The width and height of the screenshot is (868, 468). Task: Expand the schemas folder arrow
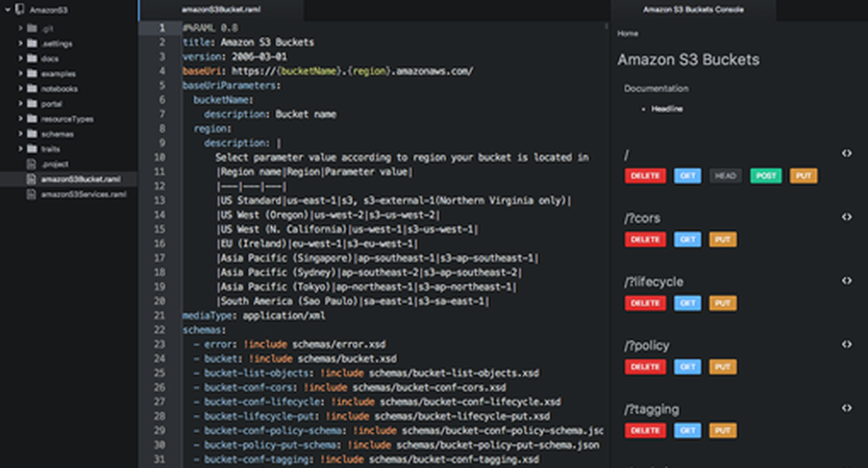pyautogui.click(x=21, y=133)
